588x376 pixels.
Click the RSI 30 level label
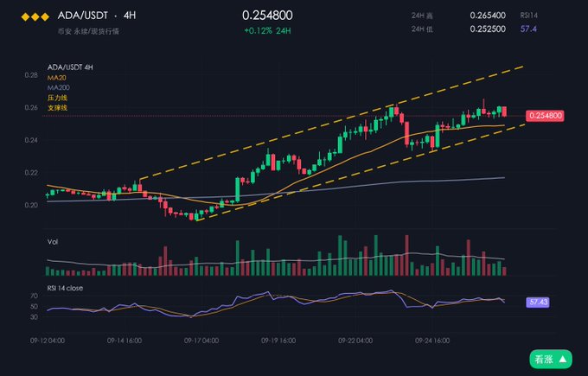(x=34, y=317)
